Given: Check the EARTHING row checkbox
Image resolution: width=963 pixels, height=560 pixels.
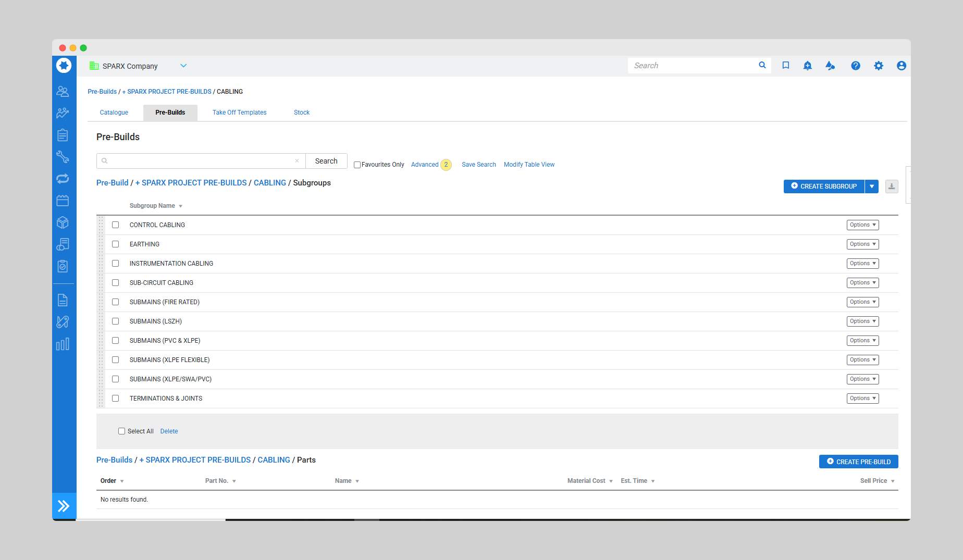Looking at the screenshot, I should point(116,244).
